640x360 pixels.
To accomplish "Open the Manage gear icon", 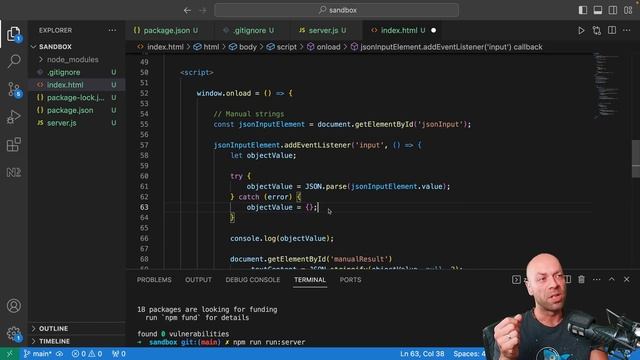I will pyautogui.click(x=13, y=333).
